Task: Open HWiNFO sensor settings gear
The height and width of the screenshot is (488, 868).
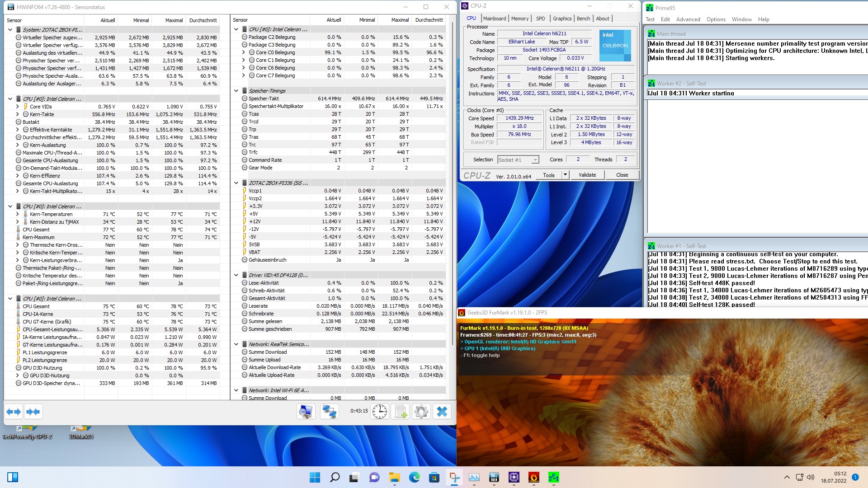Action: (x=421, y=412)
